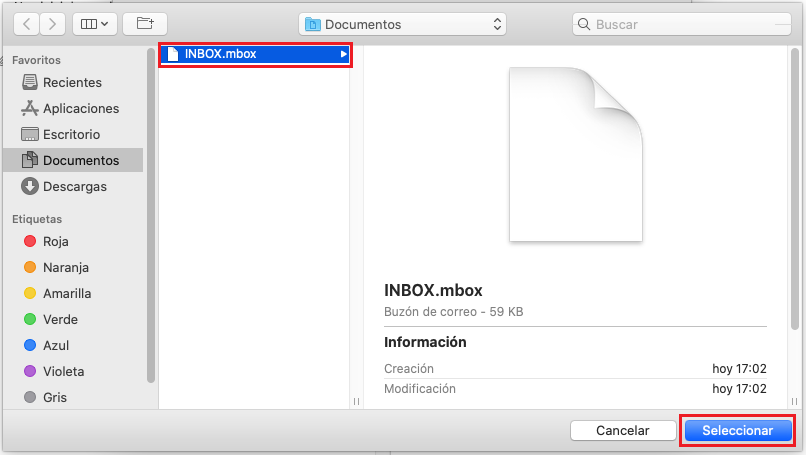
Task: Click the Seleccionar button
Action: point(738,430)
